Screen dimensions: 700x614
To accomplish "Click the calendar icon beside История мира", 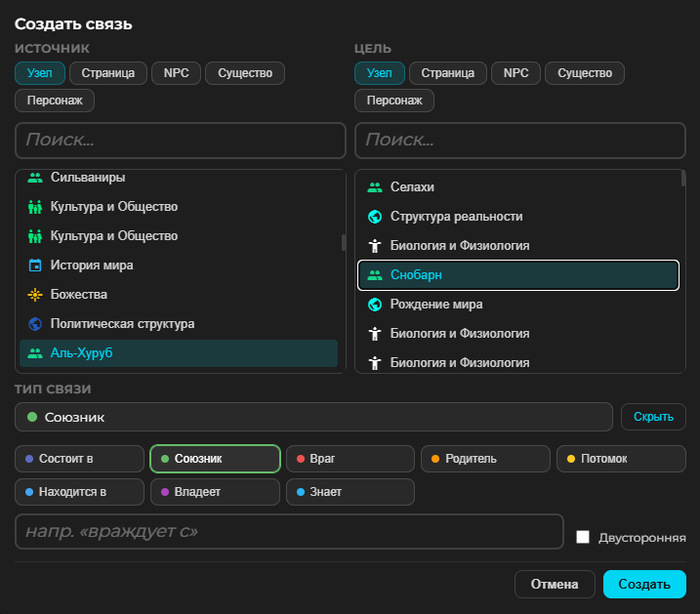I will pyautogui.click(x=35, y=265).
